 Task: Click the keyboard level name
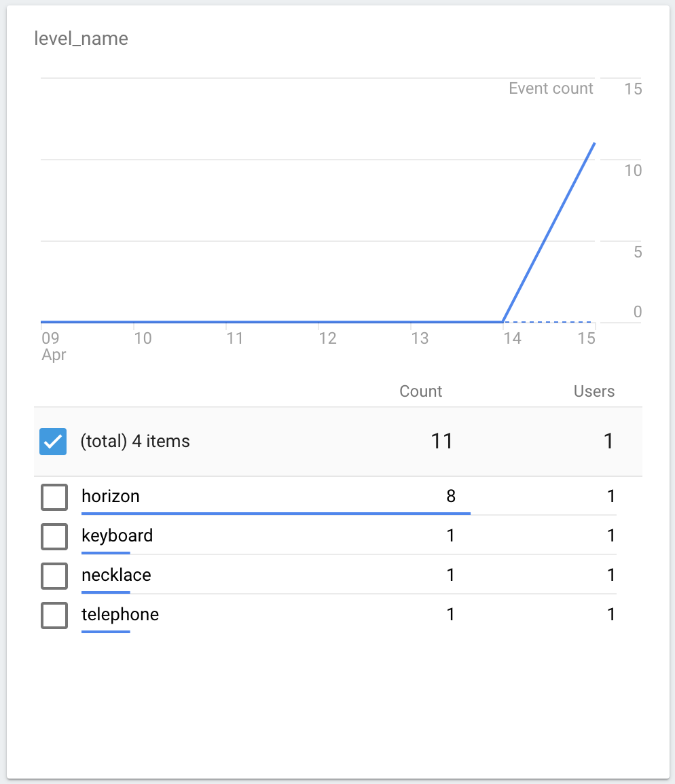[x=117, y=535]
